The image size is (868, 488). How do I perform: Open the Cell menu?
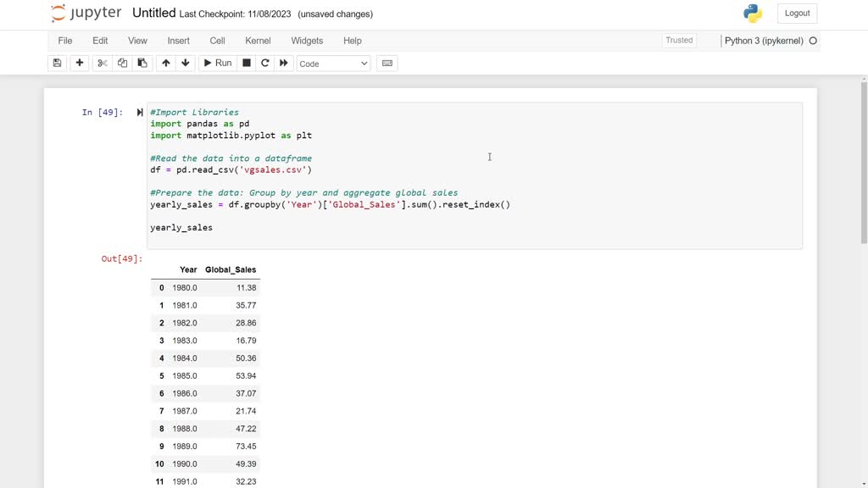coord(217,41)
